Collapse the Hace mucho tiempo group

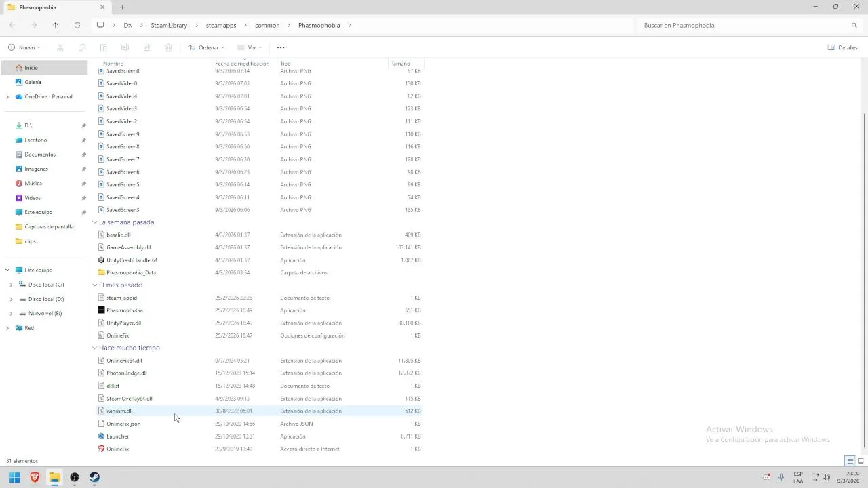click(x=95, y=348)
